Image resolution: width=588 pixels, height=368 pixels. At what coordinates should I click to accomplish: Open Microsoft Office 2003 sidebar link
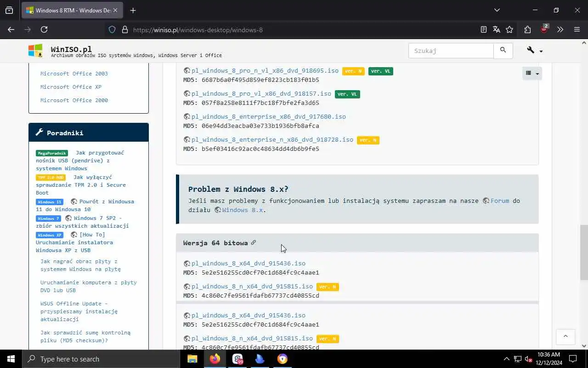point(74,74)
